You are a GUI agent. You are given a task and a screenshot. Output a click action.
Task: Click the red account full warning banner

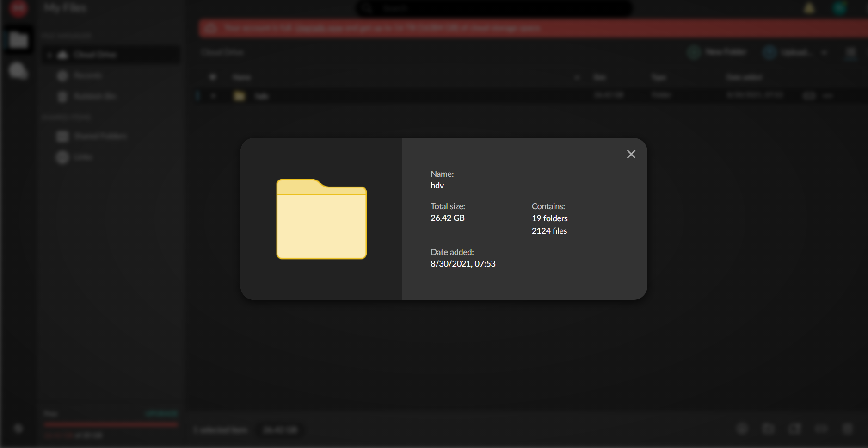(x=533, y=28)
